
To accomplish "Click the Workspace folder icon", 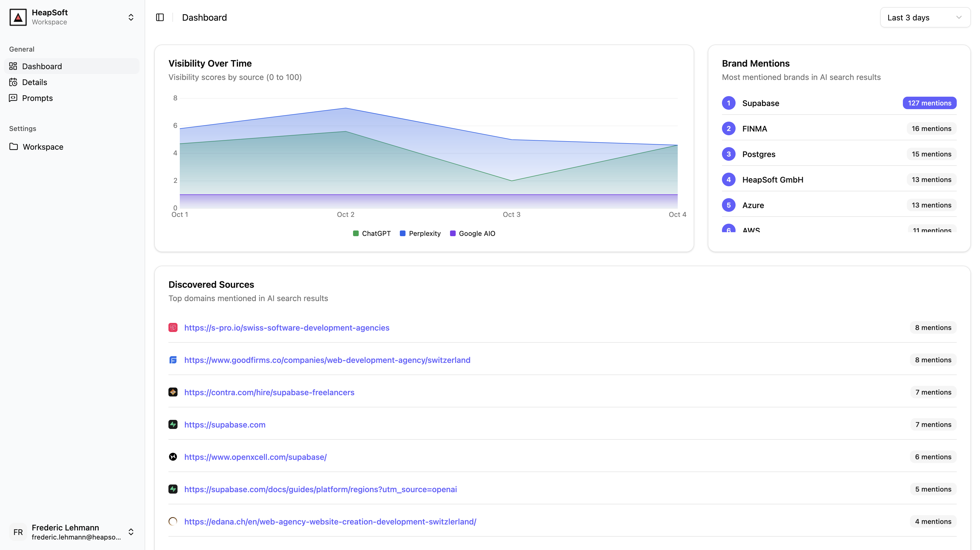I will [14, 147].
